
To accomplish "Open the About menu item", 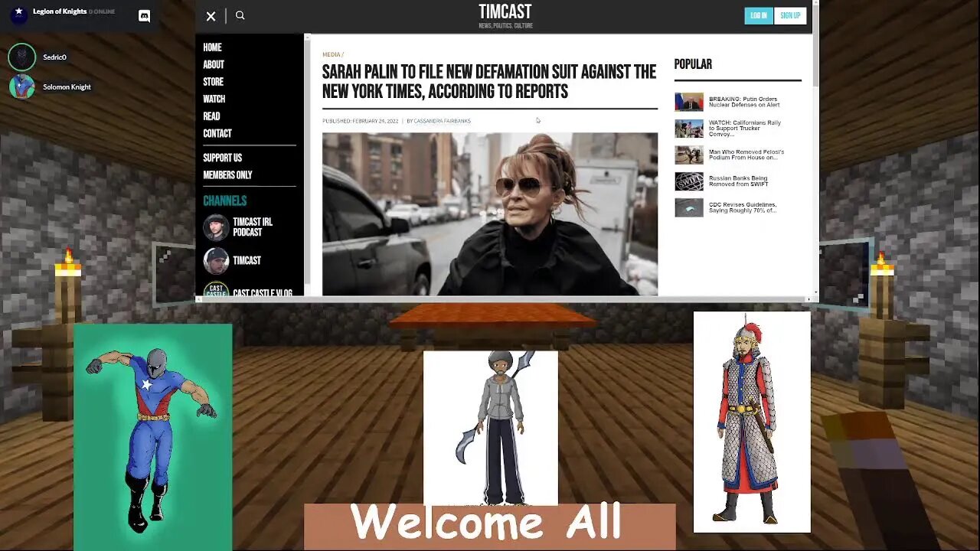I will click(214, 65).
